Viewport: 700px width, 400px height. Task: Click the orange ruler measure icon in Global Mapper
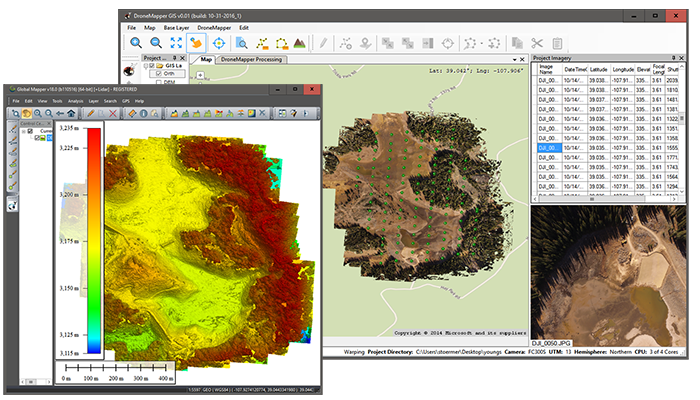[x=132, y=113]
